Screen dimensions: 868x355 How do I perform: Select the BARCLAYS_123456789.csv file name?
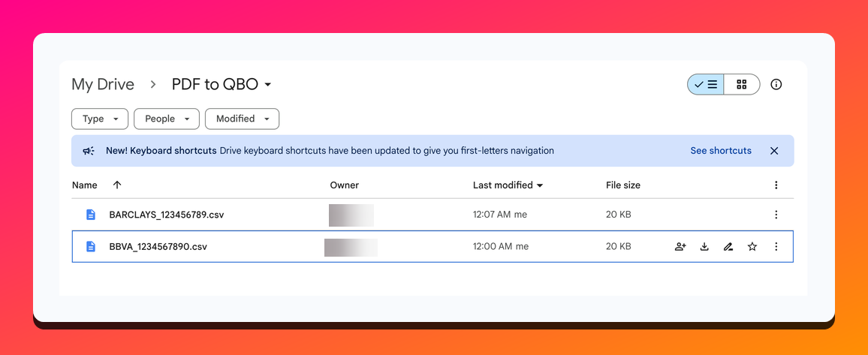point(166,215)
